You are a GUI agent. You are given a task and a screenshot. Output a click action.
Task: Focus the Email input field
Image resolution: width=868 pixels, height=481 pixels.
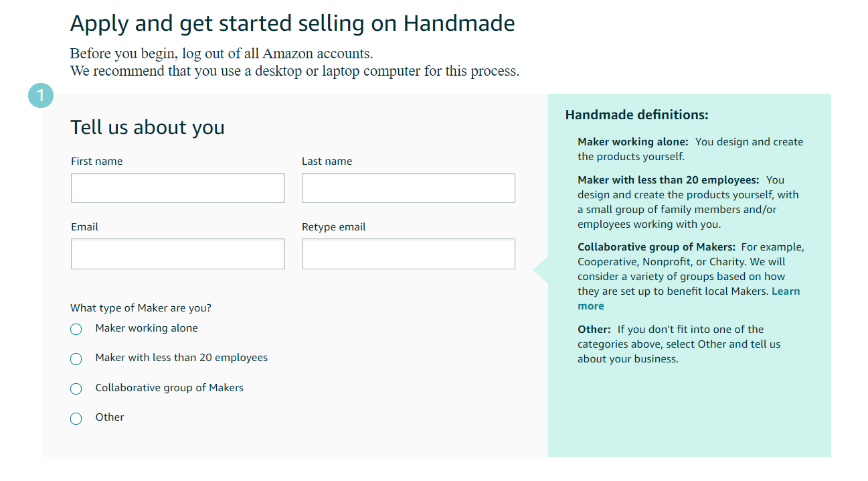coord(177,254)
